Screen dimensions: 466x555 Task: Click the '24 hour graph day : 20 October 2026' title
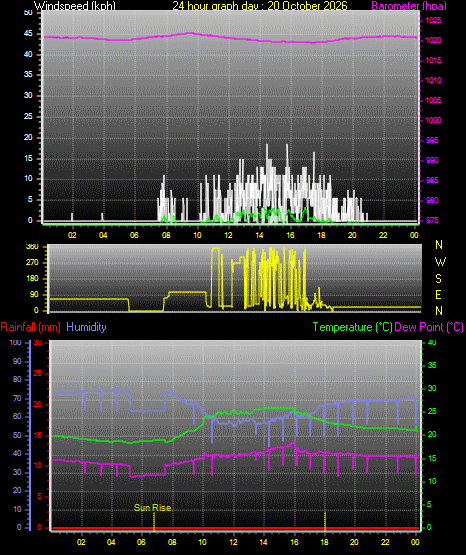pos(260,5)
